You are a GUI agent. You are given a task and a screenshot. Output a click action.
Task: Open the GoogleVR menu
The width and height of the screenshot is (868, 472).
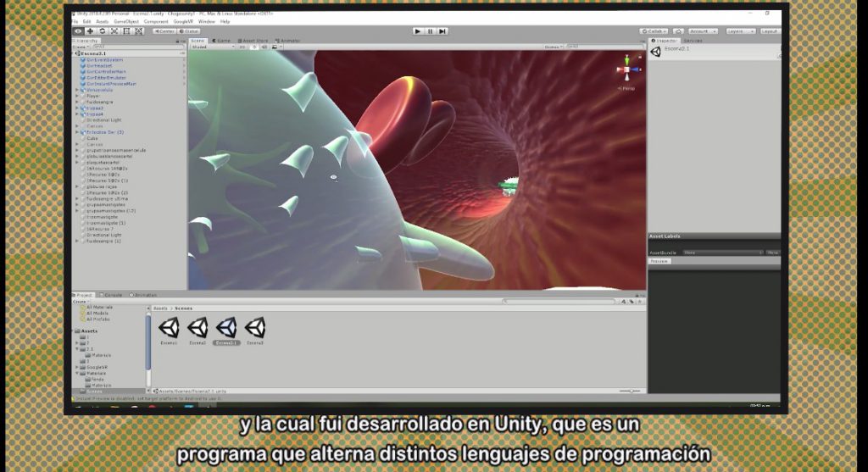pos(183,21)
